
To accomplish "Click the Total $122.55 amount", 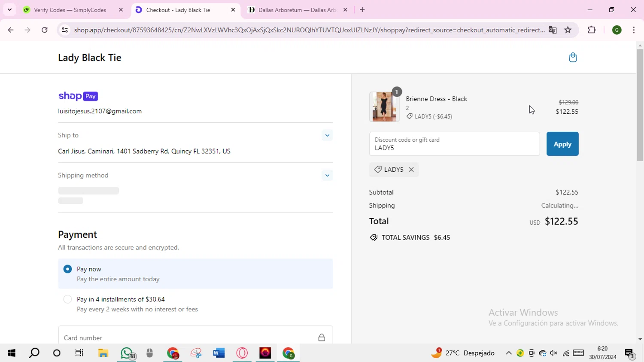I will (562, 221).
